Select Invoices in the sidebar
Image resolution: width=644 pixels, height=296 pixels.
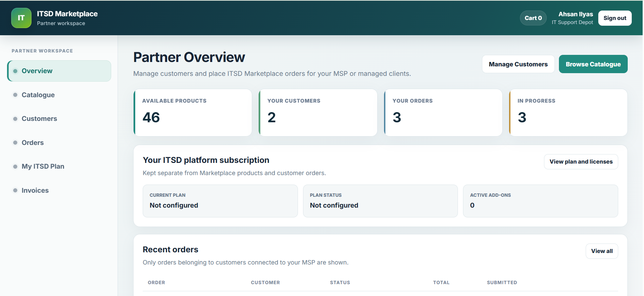pyautogui.click(x=59, y=190)
